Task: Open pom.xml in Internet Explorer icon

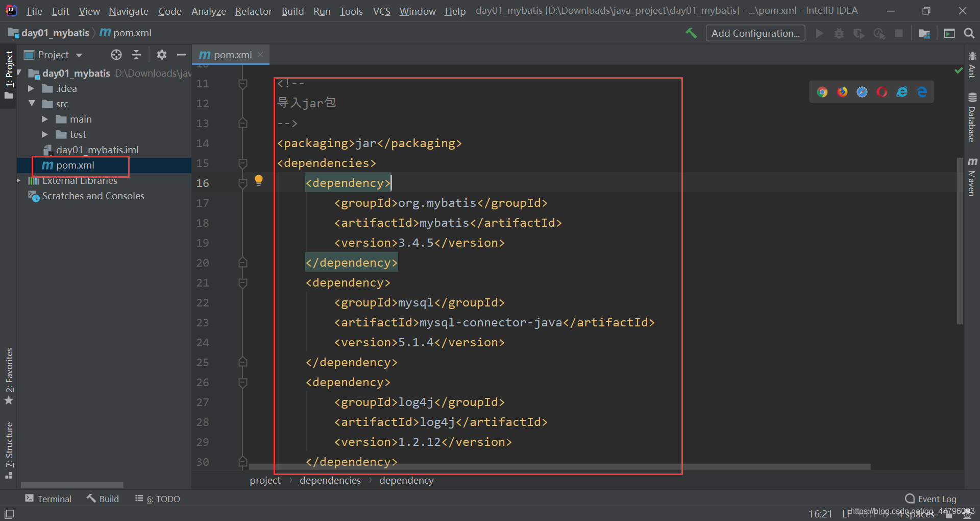Action: 902,92
